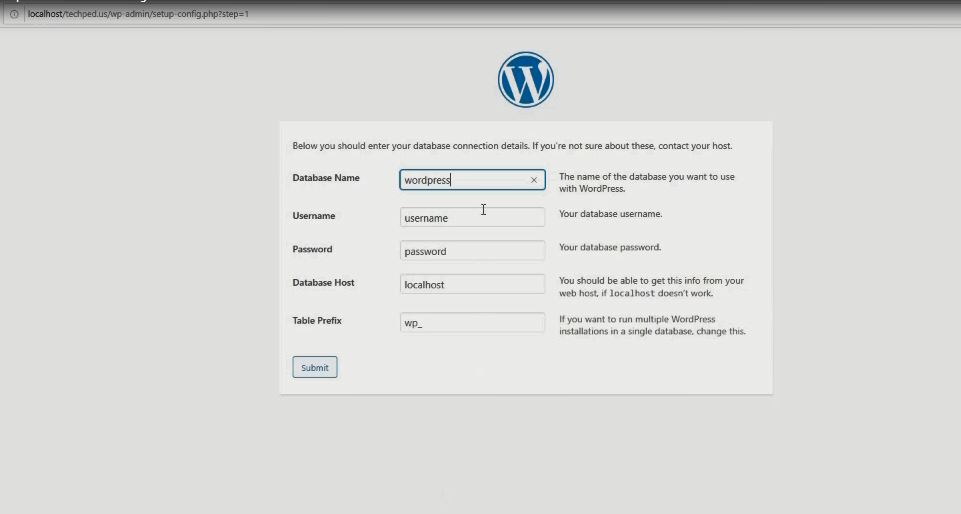This screenshot has width=961, height=514.
Task: Click the Username field label
Action: tap(314, 216)
